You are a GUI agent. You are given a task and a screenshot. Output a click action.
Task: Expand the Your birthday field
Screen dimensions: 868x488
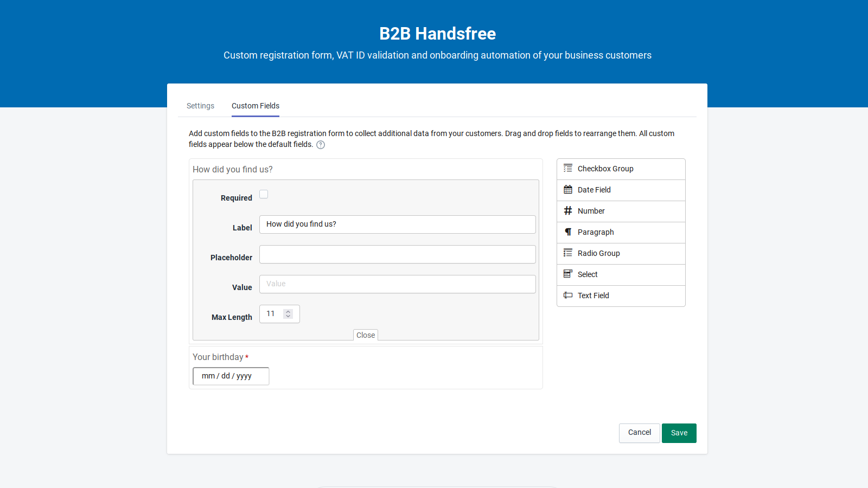(218, 357)
